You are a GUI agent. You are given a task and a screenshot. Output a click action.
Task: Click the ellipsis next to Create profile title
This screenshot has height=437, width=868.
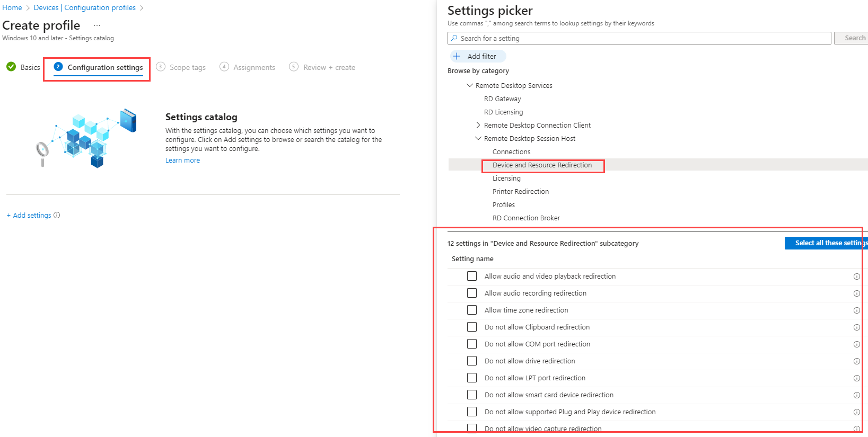[97, 25]
